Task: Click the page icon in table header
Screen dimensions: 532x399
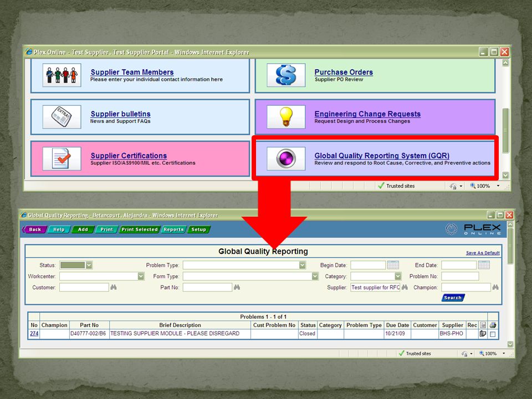Action: [x=483, y=325]
